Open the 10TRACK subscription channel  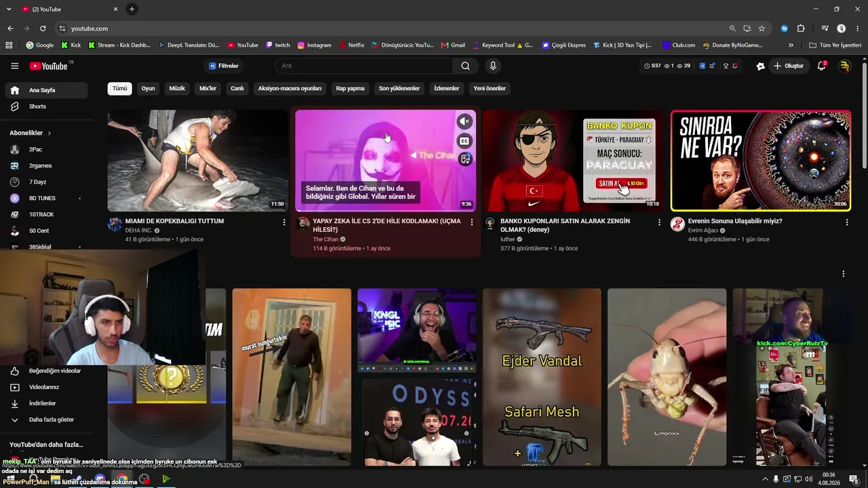tap(46, 214)
